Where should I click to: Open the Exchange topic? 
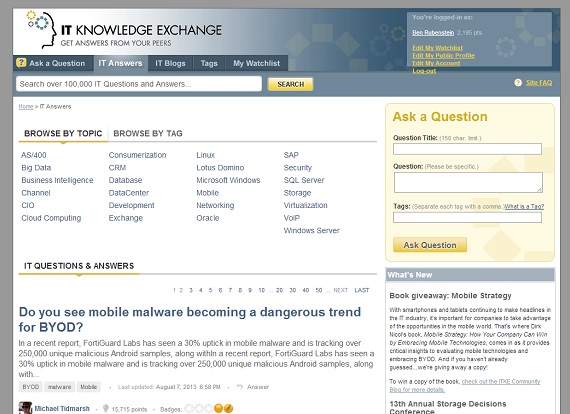[x=126, y=218]
